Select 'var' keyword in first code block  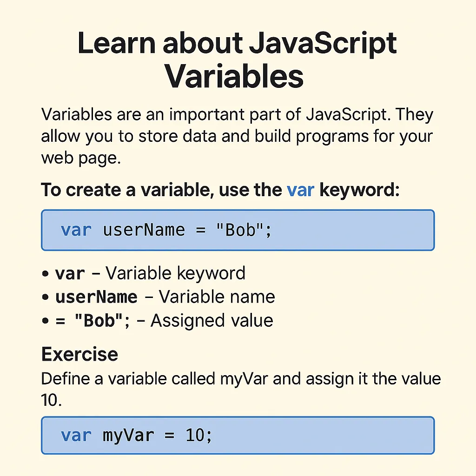(x=76, y=230)
